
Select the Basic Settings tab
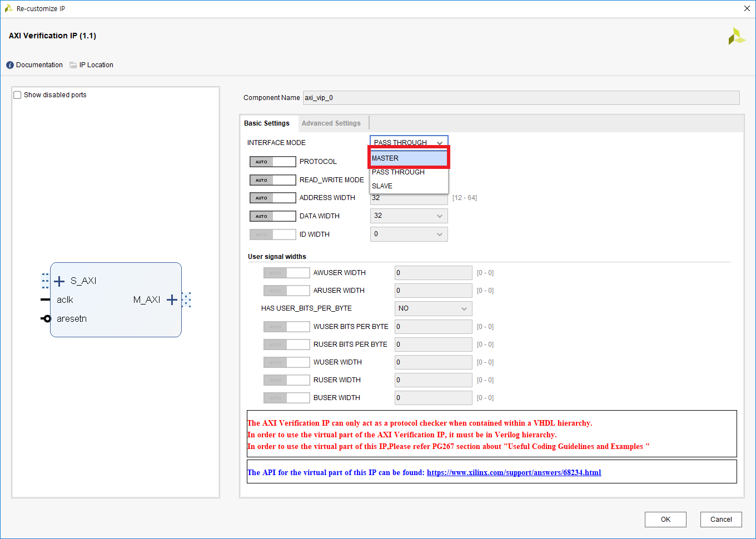[x=268, y=123]
